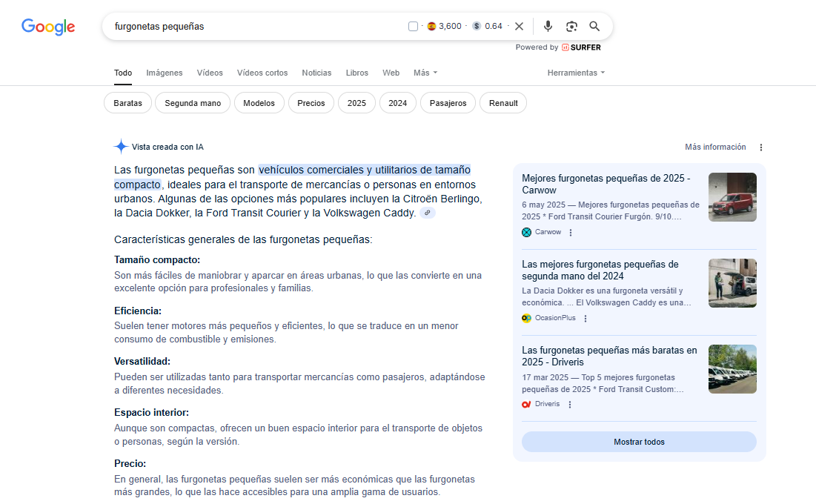Click the Características generales de las furgonetas pequeñas heading
Image resolution: width=816 pixels, height=504 pixels.
point(243,240)
